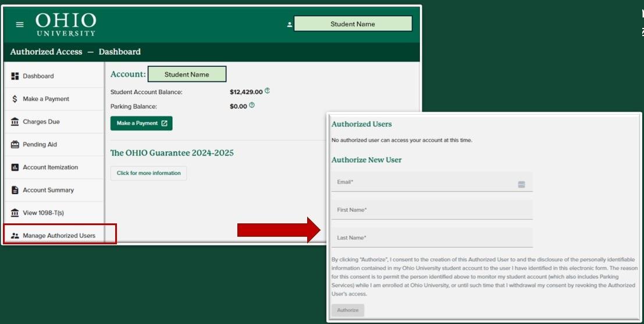Click the Account Itemization chart icon
The height and width of the screenshot is (324, 644).
tap(15, 168)
